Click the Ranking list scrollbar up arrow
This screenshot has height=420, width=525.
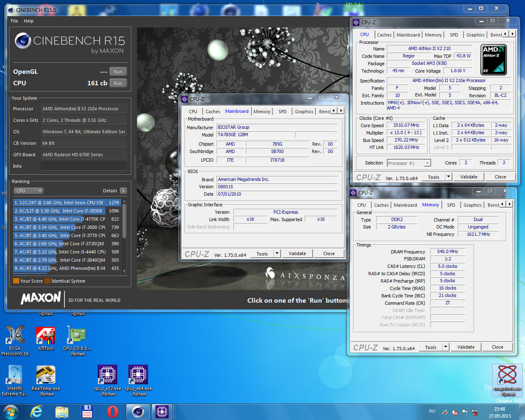point(124,201)
